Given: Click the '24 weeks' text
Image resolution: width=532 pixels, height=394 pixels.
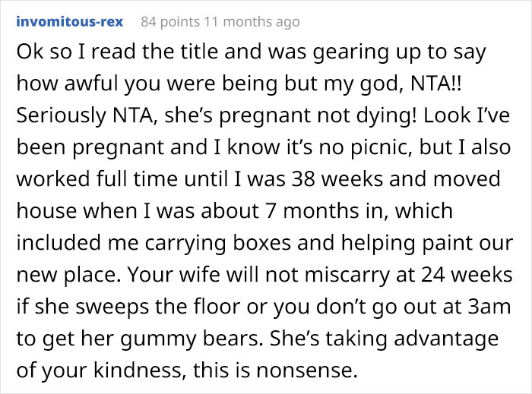Looking at the screenshot, I should coord(468,273).
